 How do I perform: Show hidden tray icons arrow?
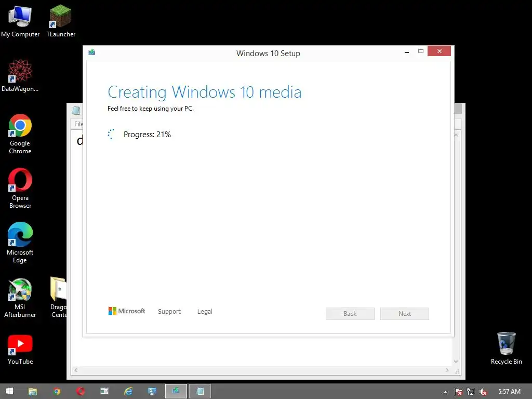445,392
